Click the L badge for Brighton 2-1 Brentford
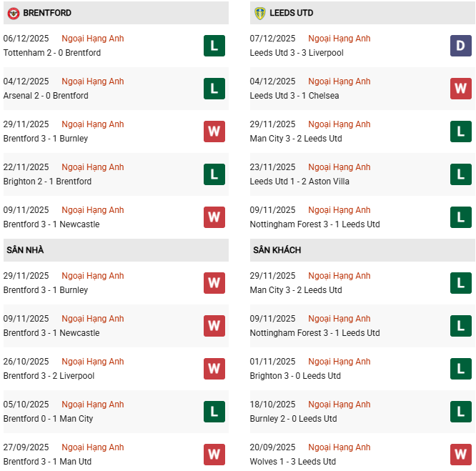The image size is (476, 471). tap(214, 174)
